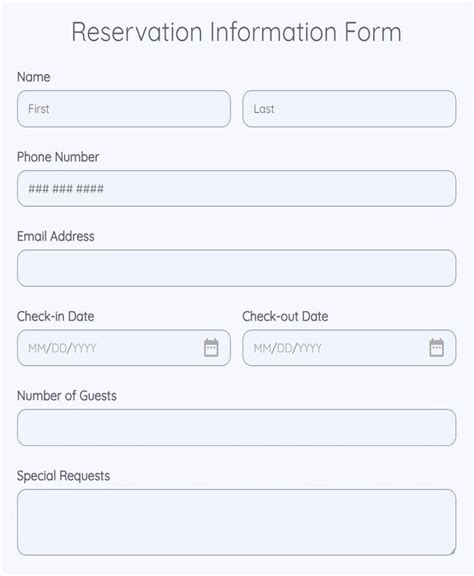Click into the First name field

pyautogui.click(x=124, y=109)
